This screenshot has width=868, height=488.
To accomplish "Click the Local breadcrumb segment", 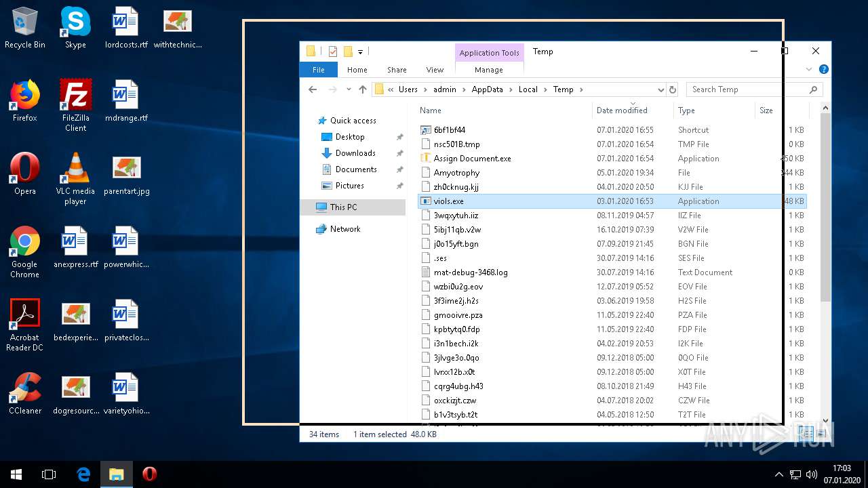I will pyautogui.click(x=528, y=89).
